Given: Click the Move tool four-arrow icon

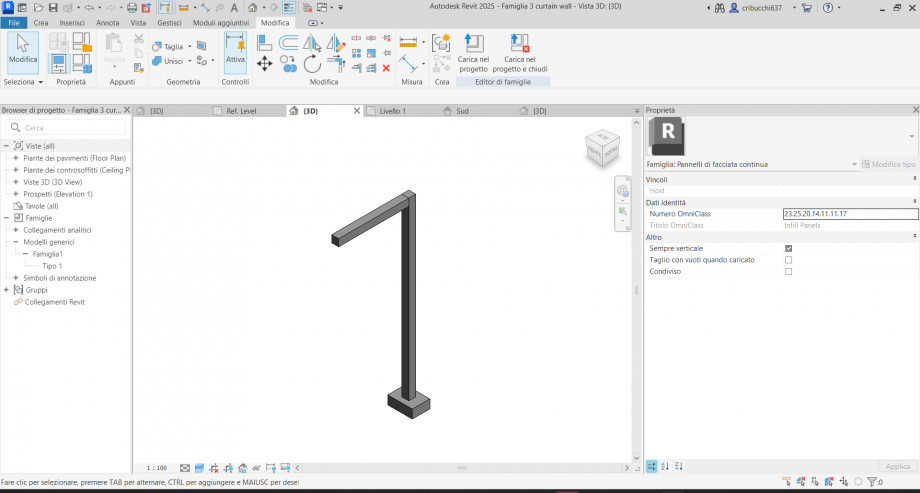Looking at the screenshot, I should pos(265,63).
